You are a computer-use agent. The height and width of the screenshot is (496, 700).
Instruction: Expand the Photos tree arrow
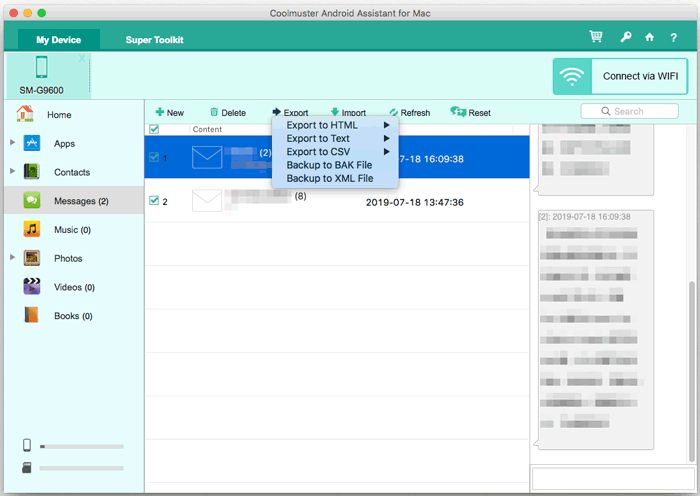pos(12,257)
